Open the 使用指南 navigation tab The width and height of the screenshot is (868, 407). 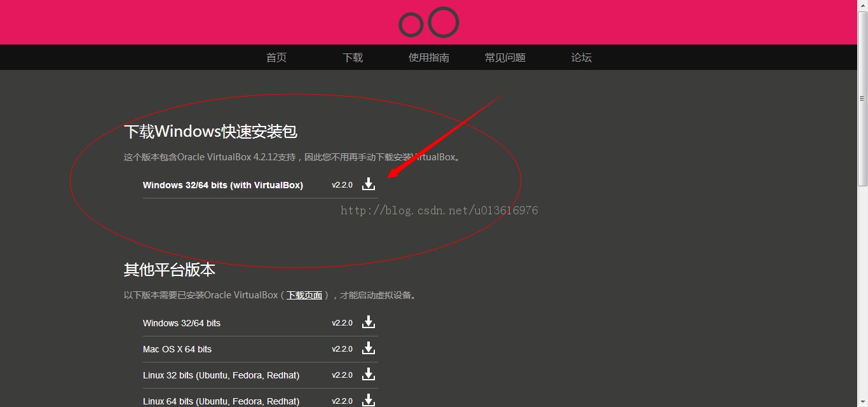(x=429, y=57)
